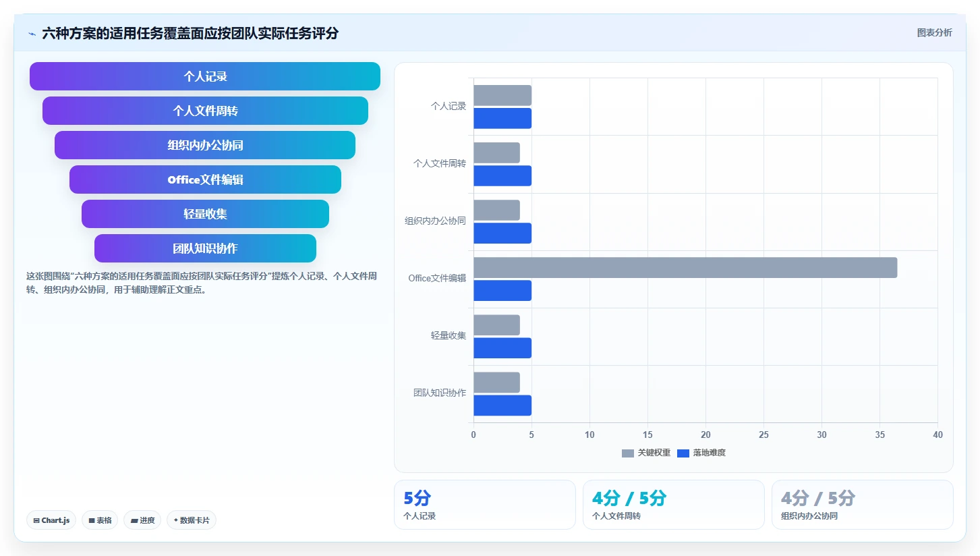Click the blue bar of 个人记录
The width and height of the screenshot is (980, 556).
[502, 118]
